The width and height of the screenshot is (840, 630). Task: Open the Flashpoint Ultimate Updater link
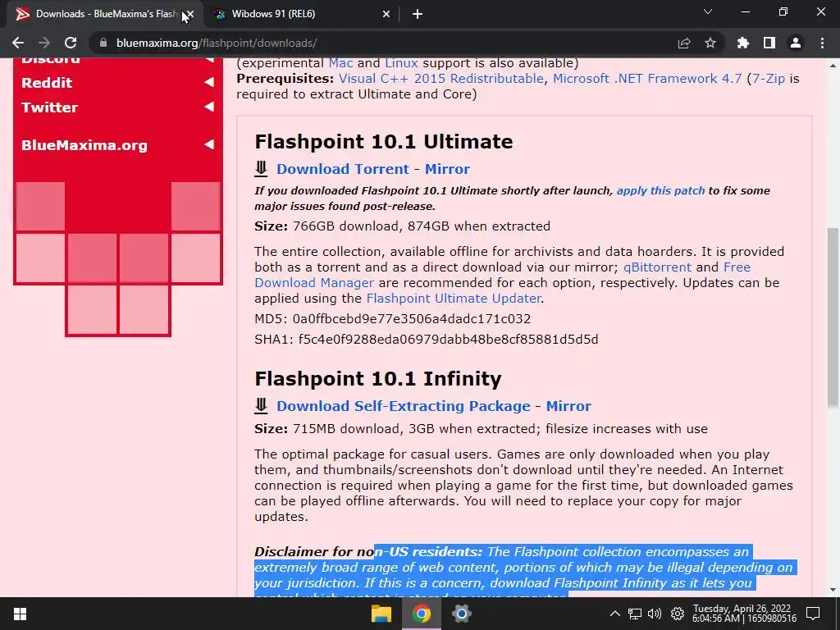click(x=454, y=299)
